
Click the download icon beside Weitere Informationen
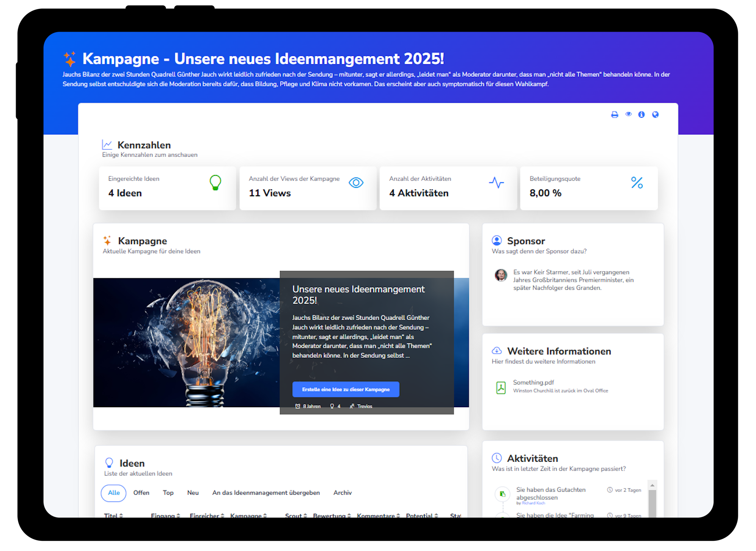[x=497, y=350]
